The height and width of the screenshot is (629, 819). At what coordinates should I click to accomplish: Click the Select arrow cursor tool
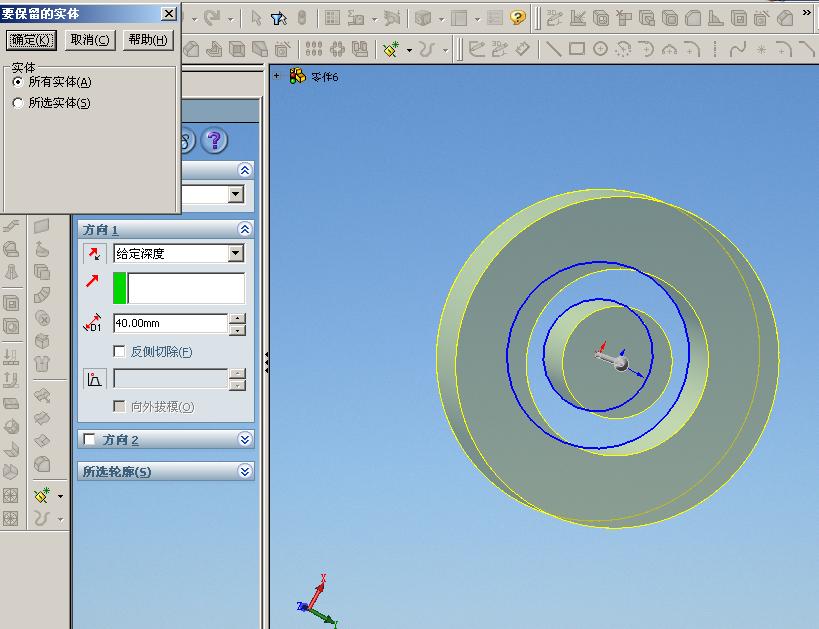[256, 19]
